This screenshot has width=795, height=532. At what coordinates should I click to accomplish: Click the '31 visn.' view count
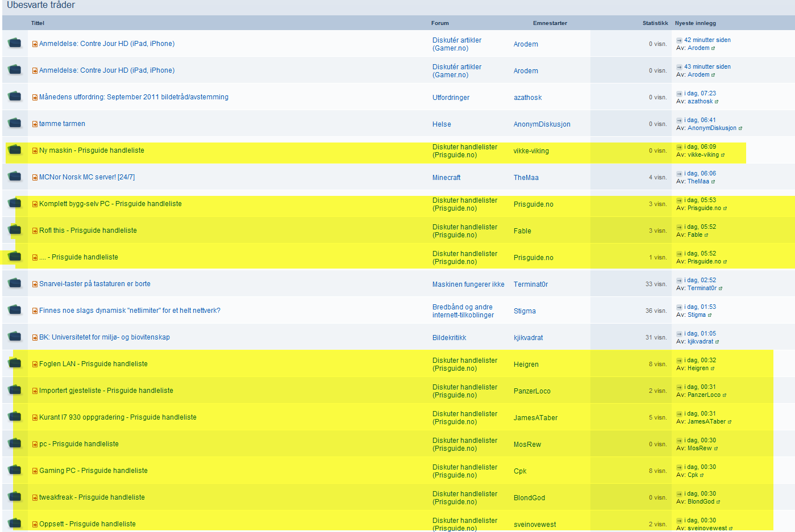click(x=656, y=337)
